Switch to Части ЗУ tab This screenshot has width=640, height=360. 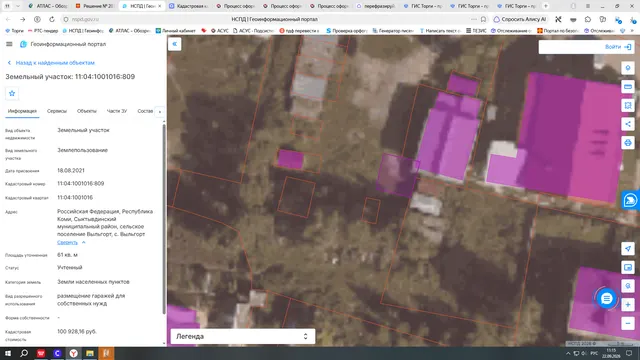(117, 111)
